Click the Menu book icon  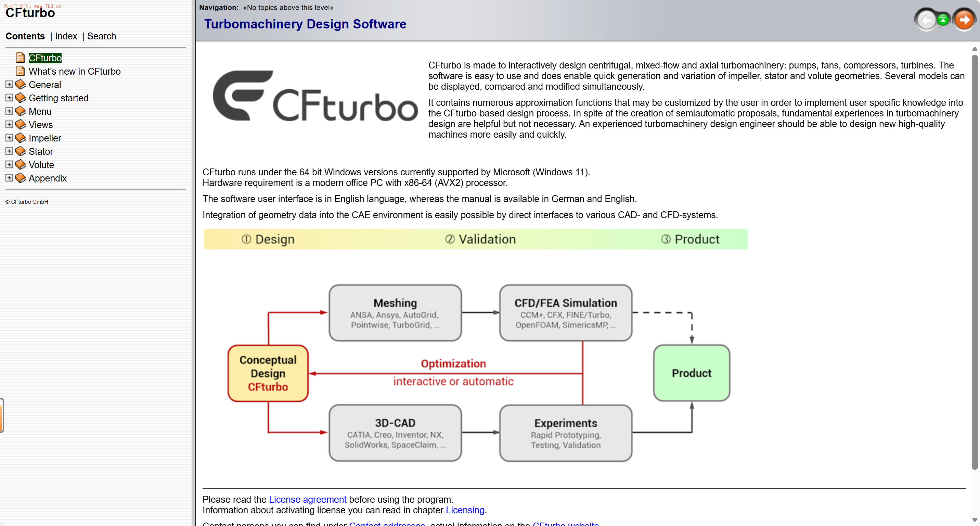click(x=21, y=111)
